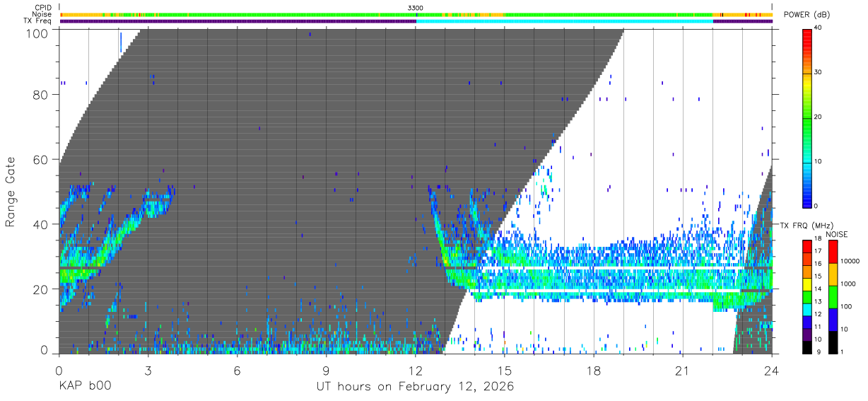
Task: Click the KAP b00 radar beam label
Action: pyautogui.click(x=84, y=387)
